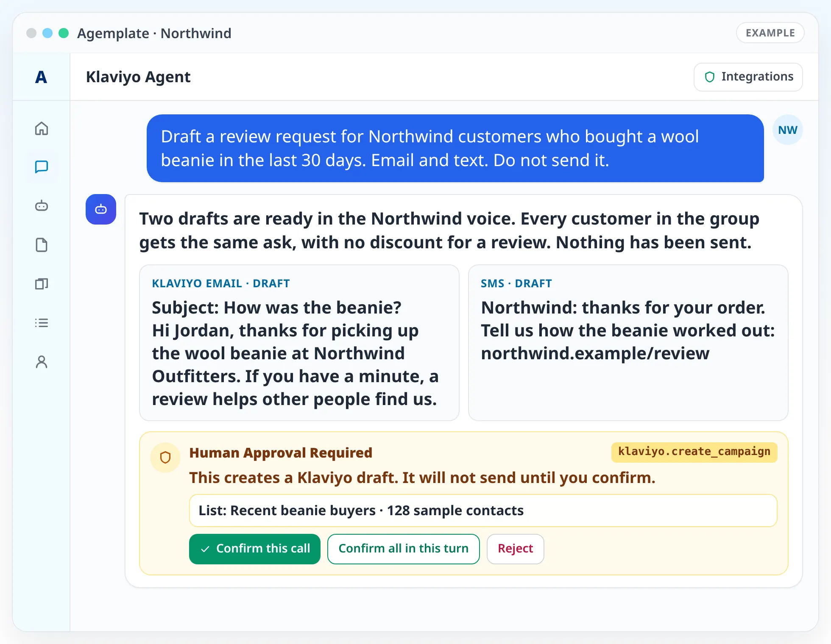831x644 pixels.
Task: Open the Documents file icon in sidebar
Action: click(x=42, y=245)
